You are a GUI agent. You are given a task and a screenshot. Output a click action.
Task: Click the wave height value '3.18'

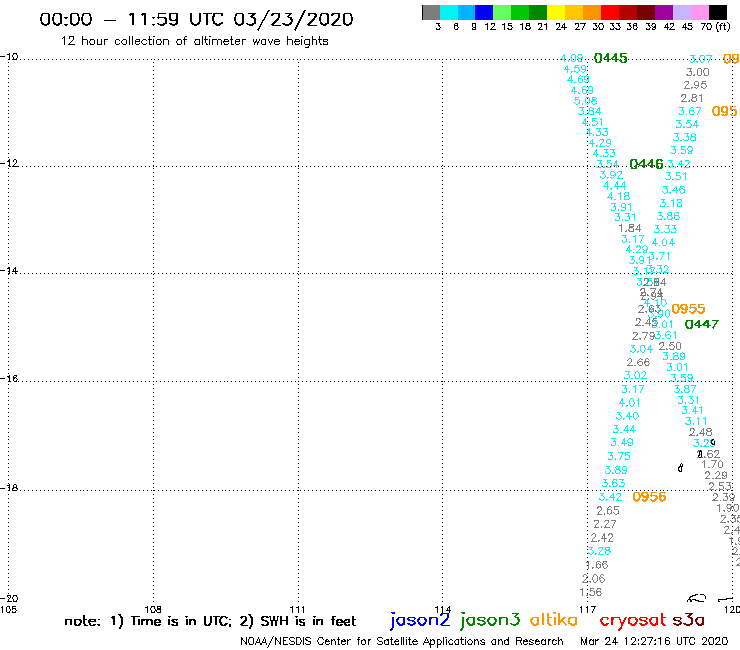(671, 203)
